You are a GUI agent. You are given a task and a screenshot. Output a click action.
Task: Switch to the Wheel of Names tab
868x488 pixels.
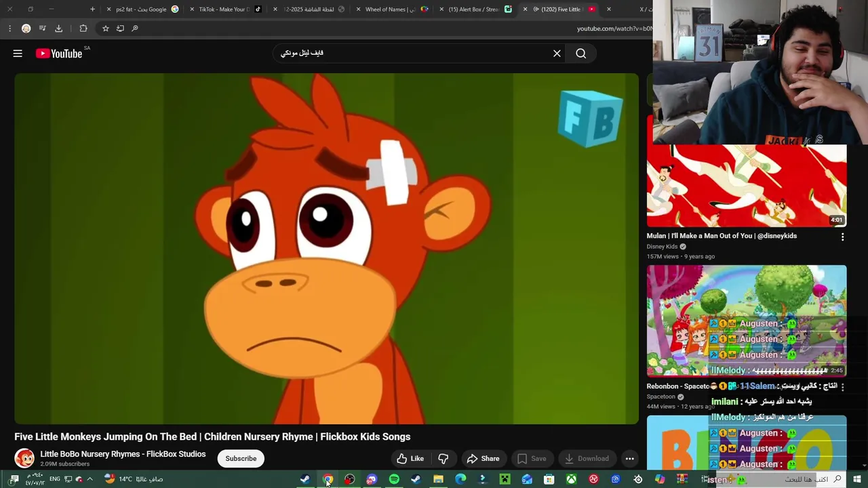click(x=390, y=9)
